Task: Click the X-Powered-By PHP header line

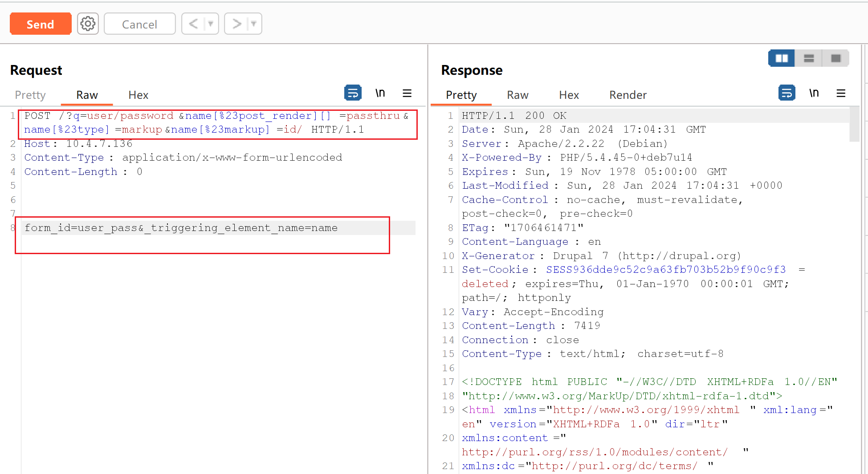Action: point(577,158)
